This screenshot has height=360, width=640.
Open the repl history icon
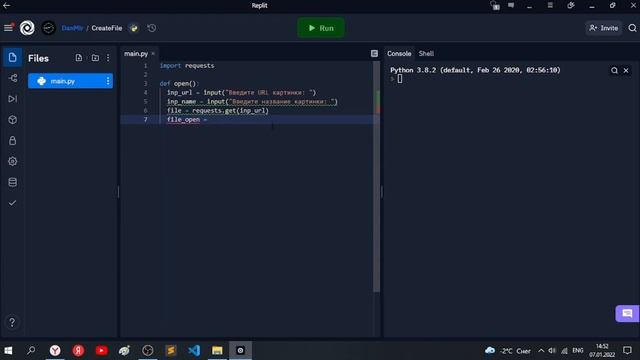(151, 28)
